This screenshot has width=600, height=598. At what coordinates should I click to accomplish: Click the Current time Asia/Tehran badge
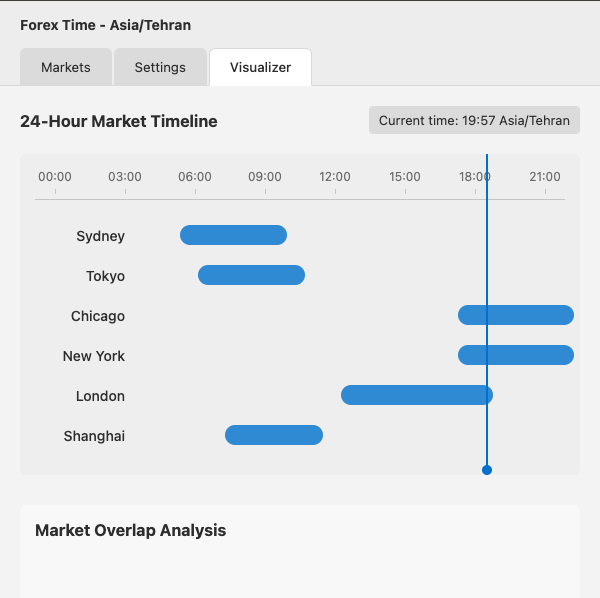tap(474, 120)
